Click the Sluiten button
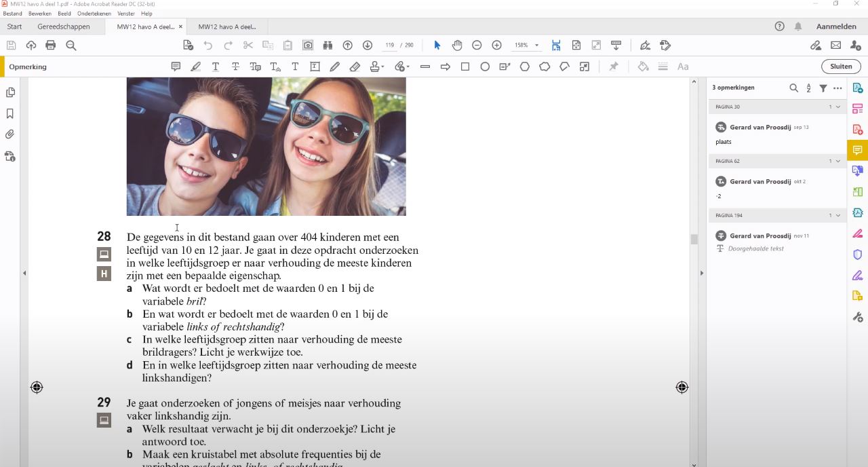The width and height of the screenshot is (868, 467). coord(841,67)
